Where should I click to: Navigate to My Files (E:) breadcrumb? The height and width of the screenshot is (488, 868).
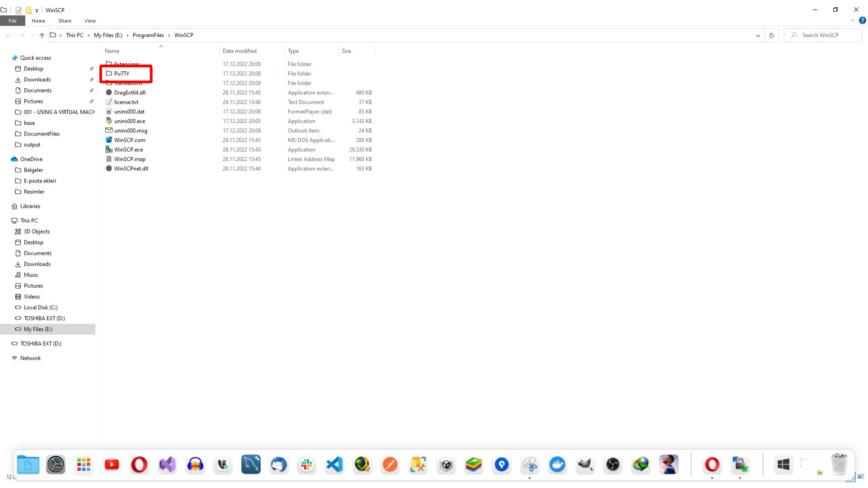[x=108, y=35]
